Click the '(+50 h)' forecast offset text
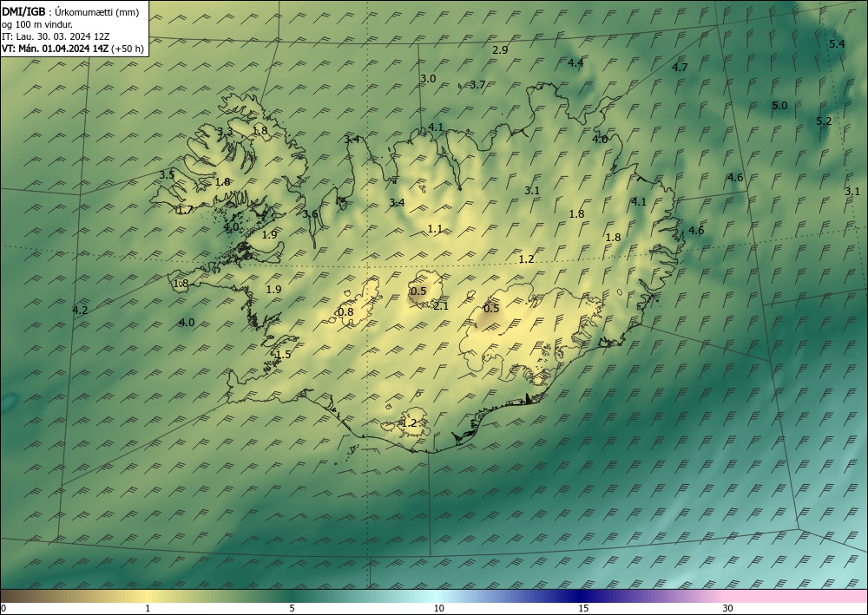The width and height of the screenshot is (868, 615). click(x=128, y=49)
